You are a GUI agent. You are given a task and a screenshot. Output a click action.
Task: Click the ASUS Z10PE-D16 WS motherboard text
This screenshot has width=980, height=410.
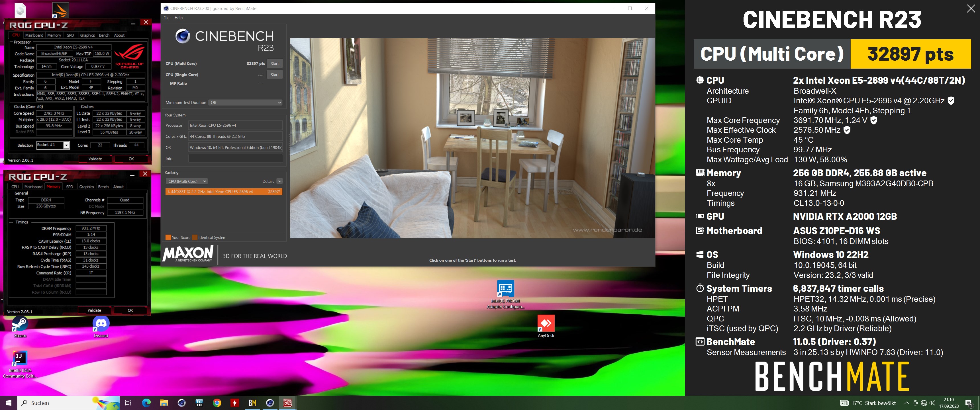[x=837, y=230]
